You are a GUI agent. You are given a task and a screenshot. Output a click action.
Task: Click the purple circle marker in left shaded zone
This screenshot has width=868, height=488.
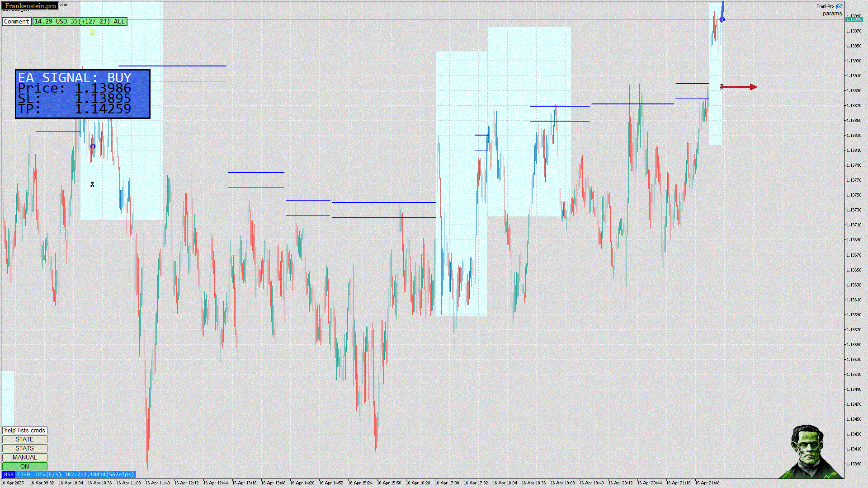click(x=93, y=146)
